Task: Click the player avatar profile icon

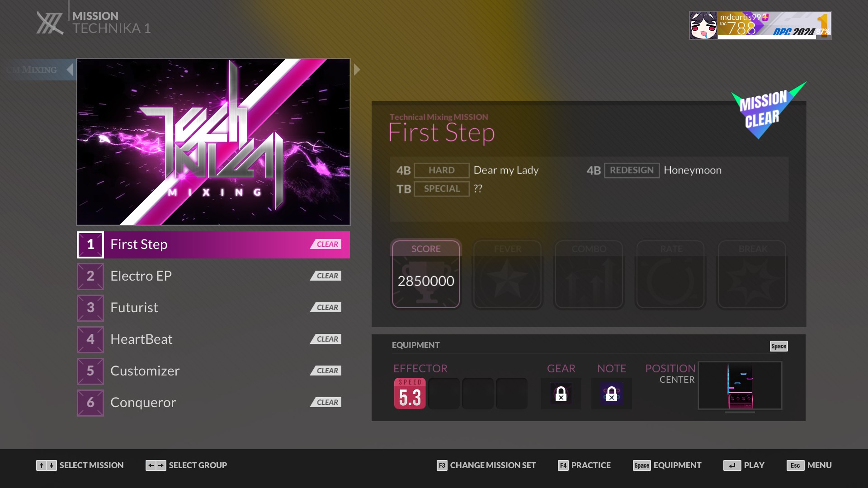Action: [703, 25]
